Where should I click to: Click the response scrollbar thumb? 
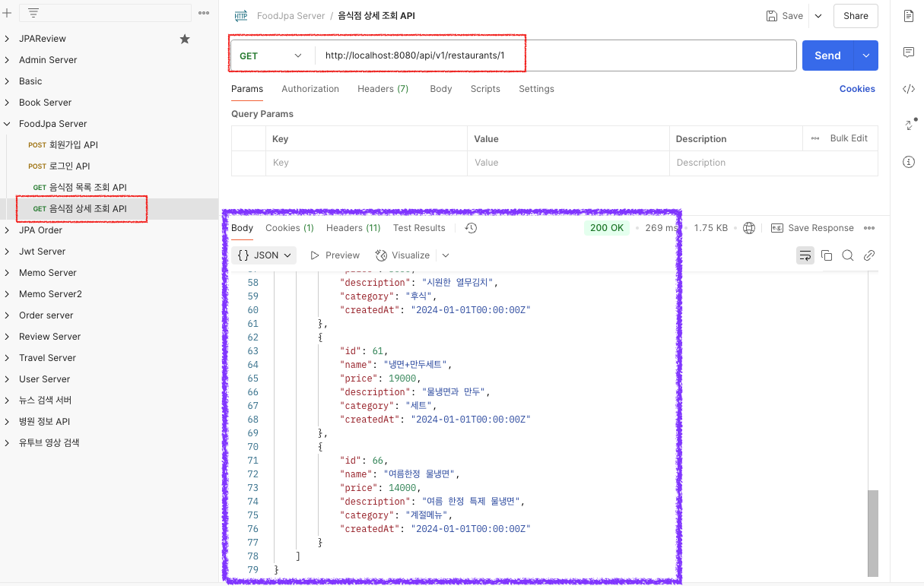point(873,533)
